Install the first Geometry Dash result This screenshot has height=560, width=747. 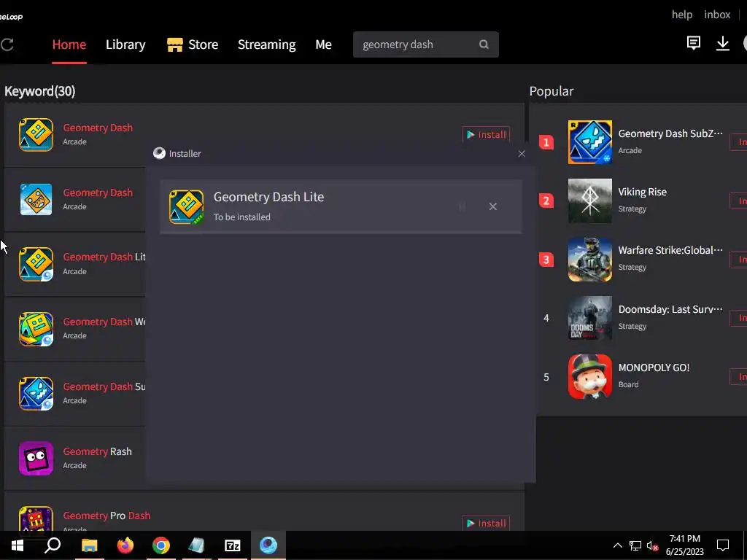click(486, 134)
